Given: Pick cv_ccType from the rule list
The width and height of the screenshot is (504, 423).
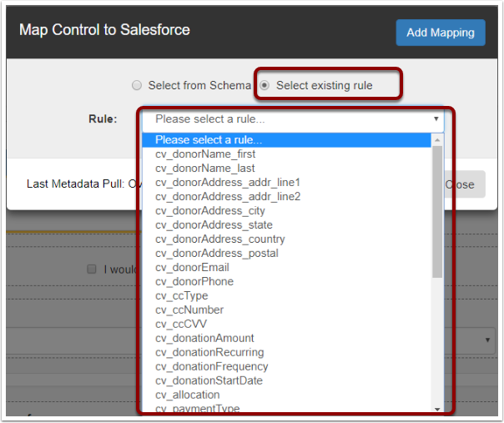Looking at the screenshot, I should pos(286,295).
